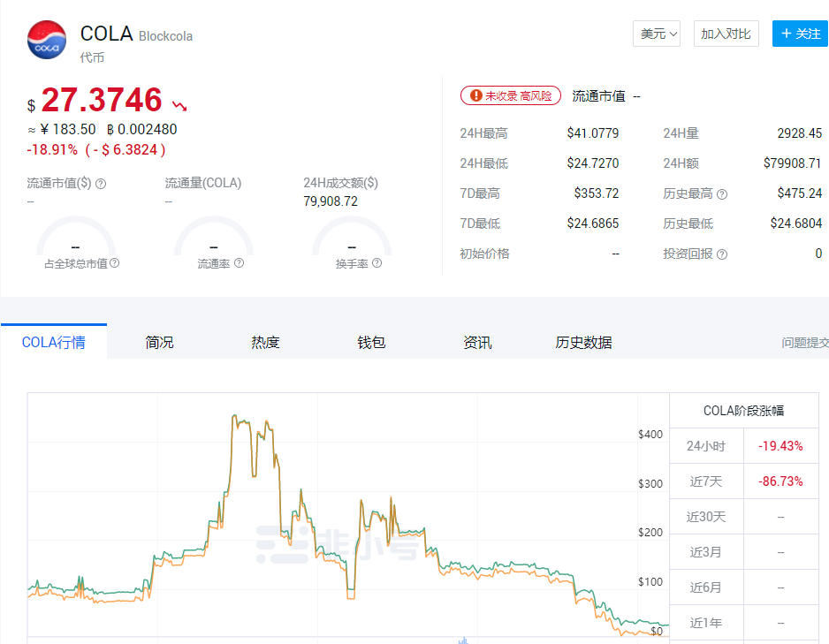The height and width of the screenshot is (644, 829).
Task: Click help icon next to 历史最高
Action: [x=722, y=194]
